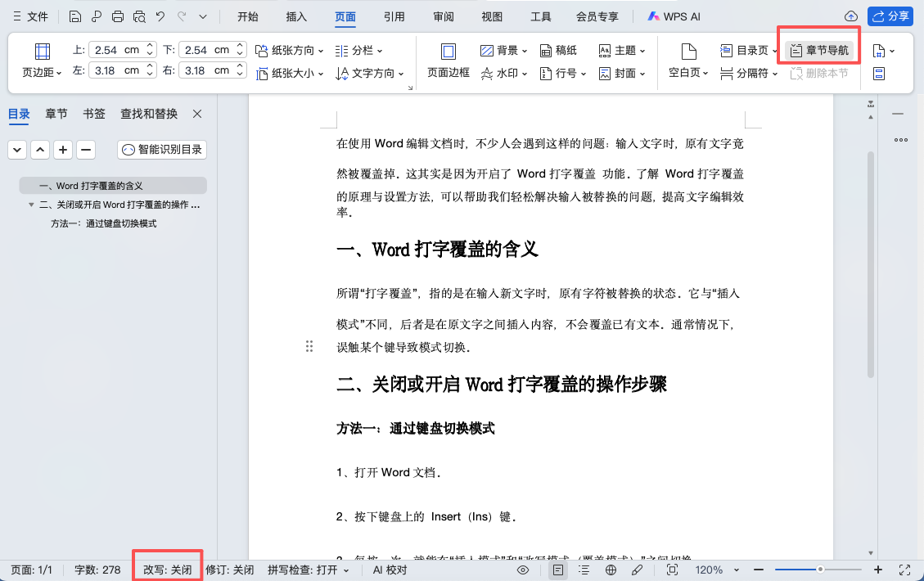The image size is (924, 581).
Task: Open the 视图 ribbon tab
Action: click(x=492, y=16)
